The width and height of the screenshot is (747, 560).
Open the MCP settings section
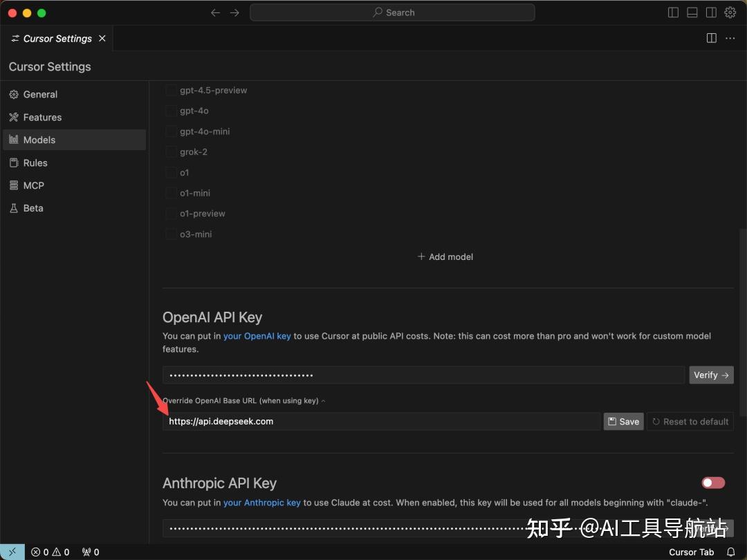[74, 186]
